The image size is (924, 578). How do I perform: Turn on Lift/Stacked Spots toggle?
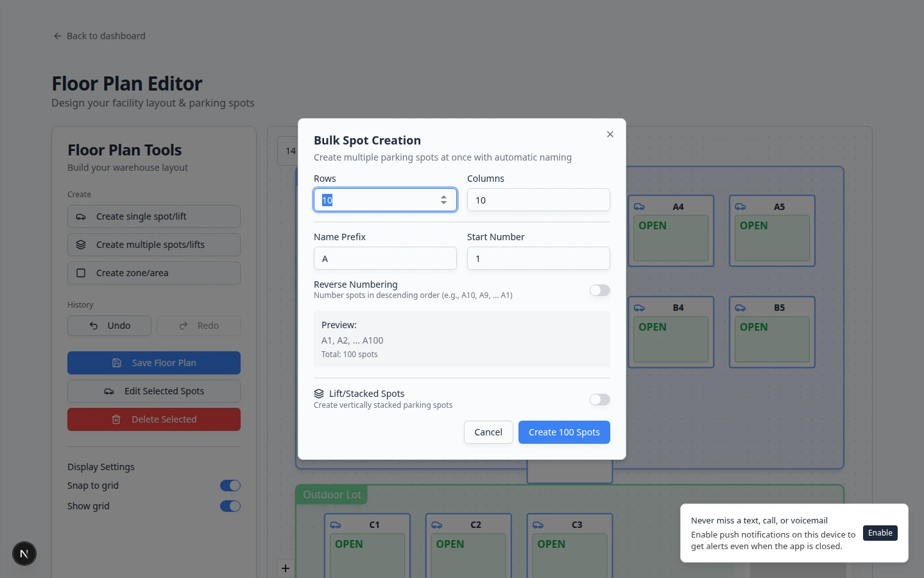(600, 399)
